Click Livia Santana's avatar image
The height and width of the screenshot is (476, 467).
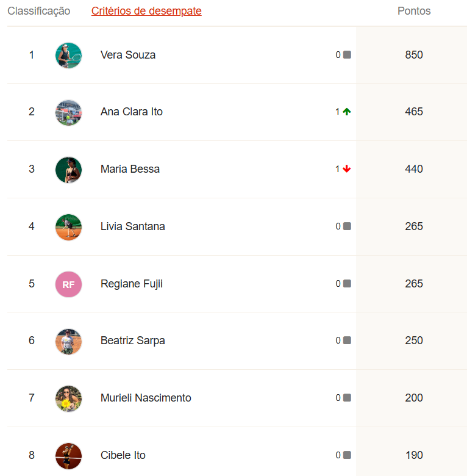(68, 227)
